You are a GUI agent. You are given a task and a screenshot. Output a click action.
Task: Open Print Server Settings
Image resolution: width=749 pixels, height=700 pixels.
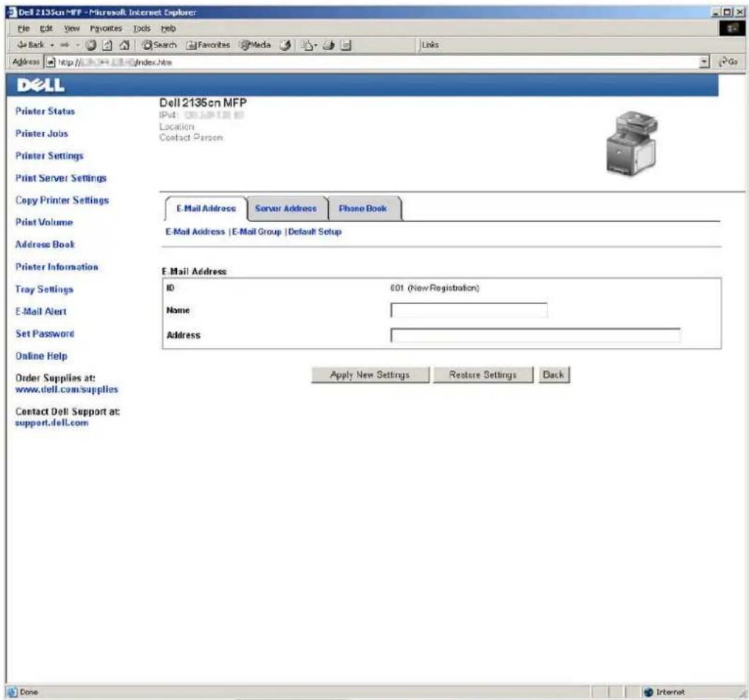tap(61, 178)
